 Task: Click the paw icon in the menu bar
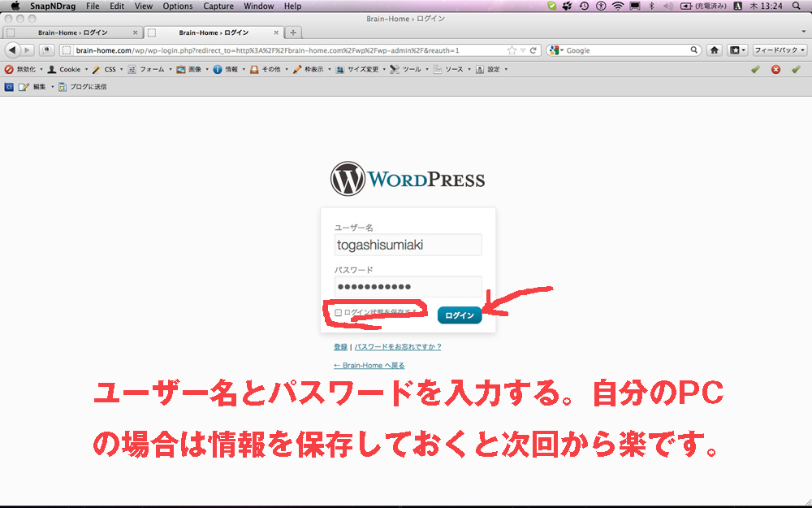tap(568, 7)
